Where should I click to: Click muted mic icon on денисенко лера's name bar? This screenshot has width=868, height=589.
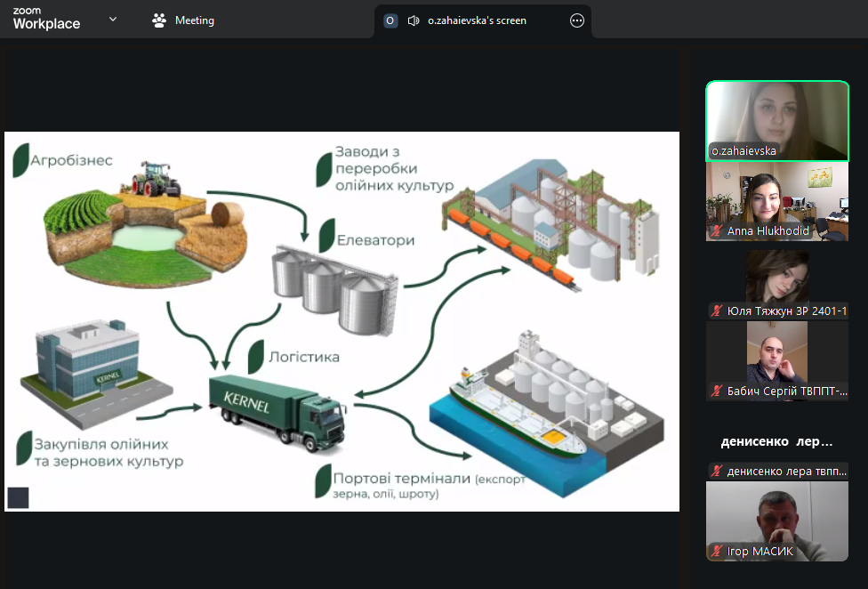pyautogui.click(x=716, y=472)
